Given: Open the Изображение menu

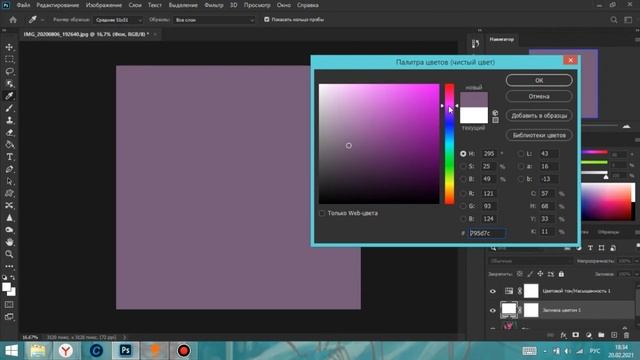Looking at the screenshot, I should [104, 5].
